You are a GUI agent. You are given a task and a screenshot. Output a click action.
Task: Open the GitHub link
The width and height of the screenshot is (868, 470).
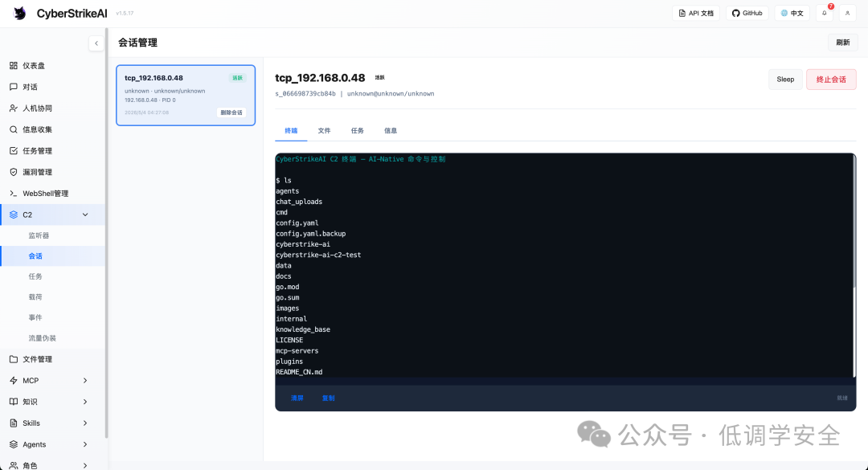click(747, 14)
